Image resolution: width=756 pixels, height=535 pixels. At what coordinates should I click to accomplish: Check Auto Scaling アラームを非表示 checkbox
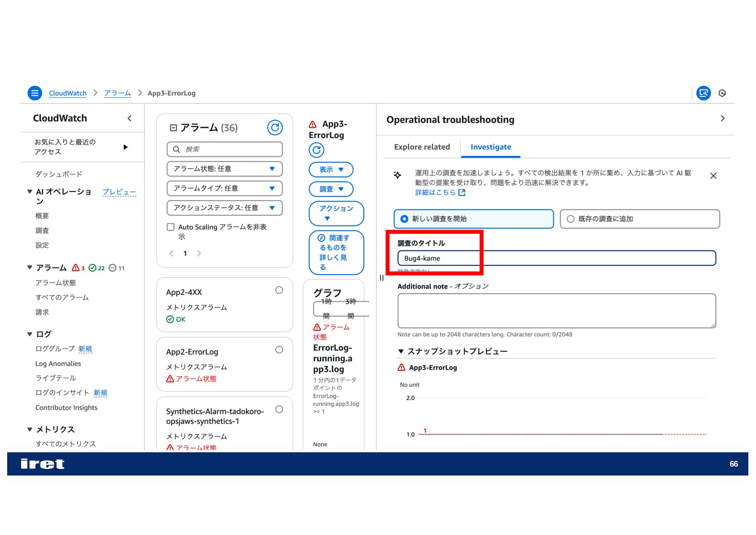click(171, 227)
